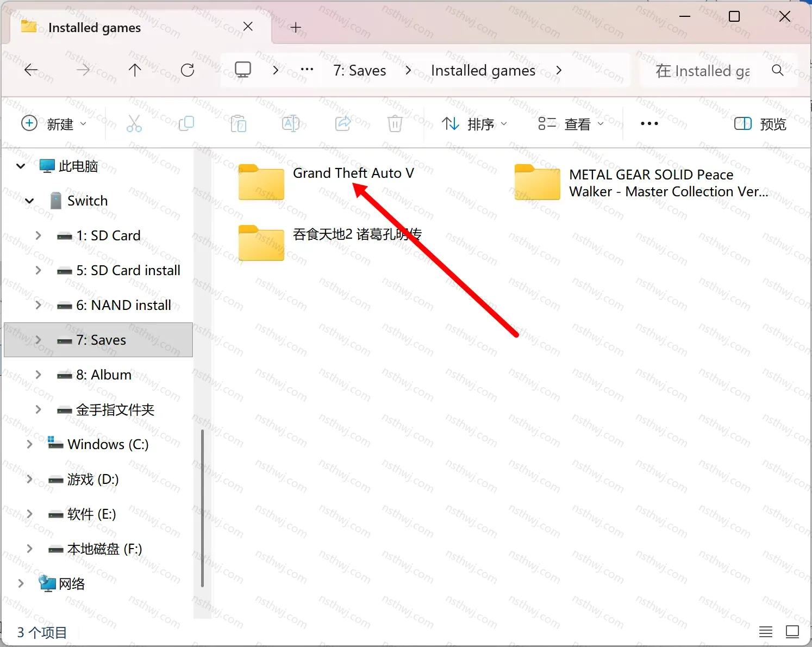Expand the 8: Album node
This screenshot has width=812, height=647.
[38, 375]
